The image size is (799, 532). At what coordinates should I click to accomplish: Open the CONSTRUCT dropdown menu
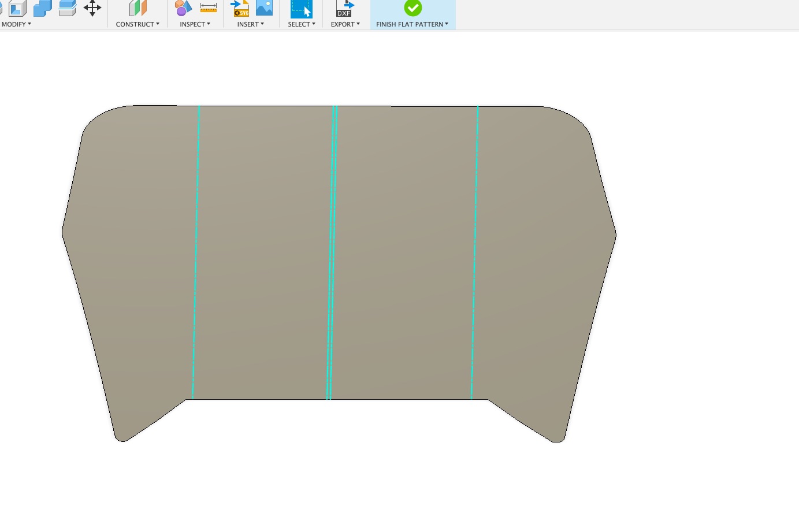pos(137,24)
